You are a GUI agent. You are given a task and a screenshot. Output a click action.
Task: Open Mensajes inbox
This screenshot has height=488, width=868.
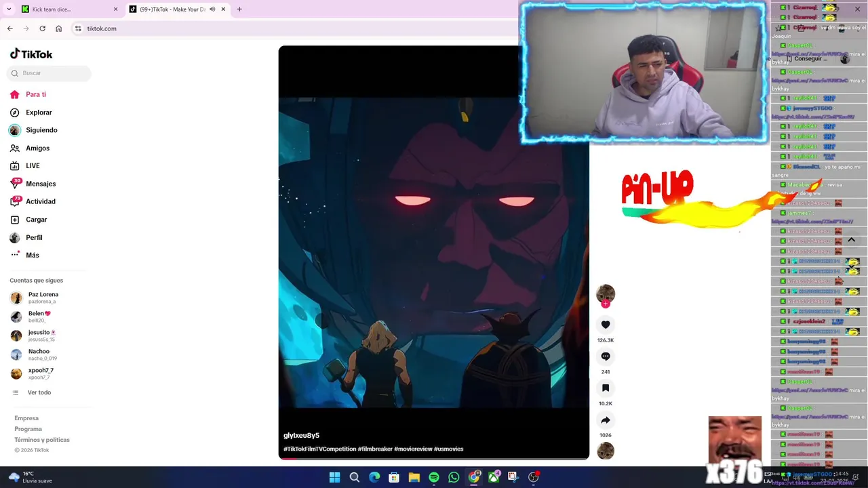(x=33, y=184)
